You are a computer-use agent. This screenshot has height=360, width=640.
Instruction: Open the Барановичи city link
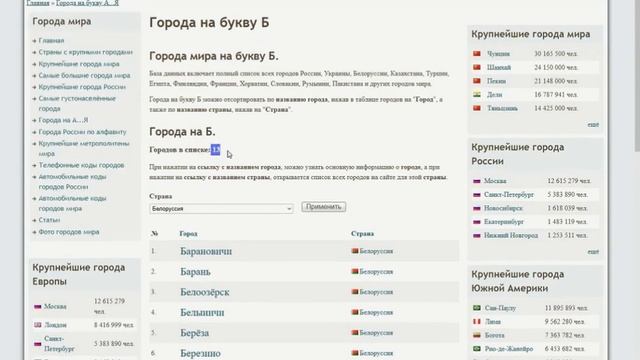coord(206,251)
